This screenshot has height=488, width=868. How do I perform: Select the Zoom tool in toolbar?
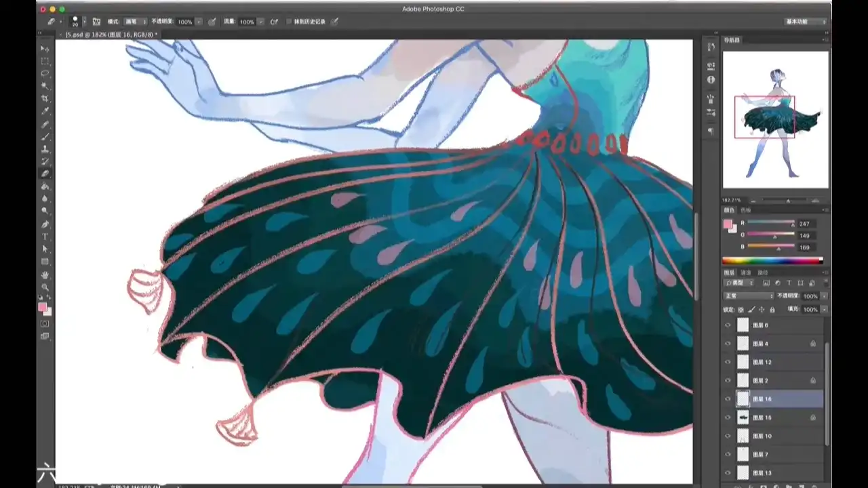coord(45,287)
